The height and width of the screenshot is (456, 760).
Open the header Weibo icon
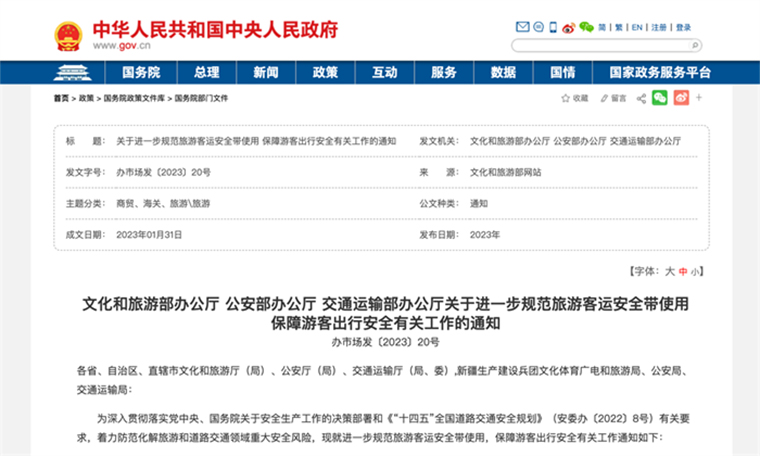[x=568, y=27]
